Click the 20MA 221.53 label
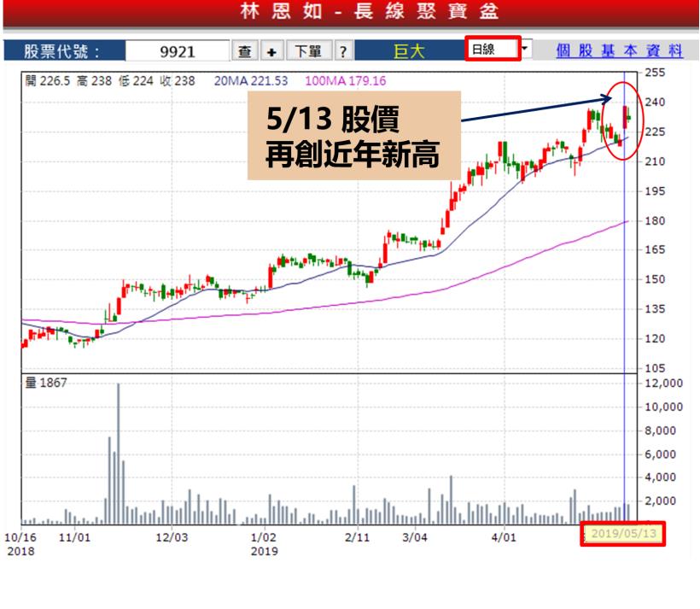Image resolution: width=700 pixels, height=609 pixels. click(251, 81)
